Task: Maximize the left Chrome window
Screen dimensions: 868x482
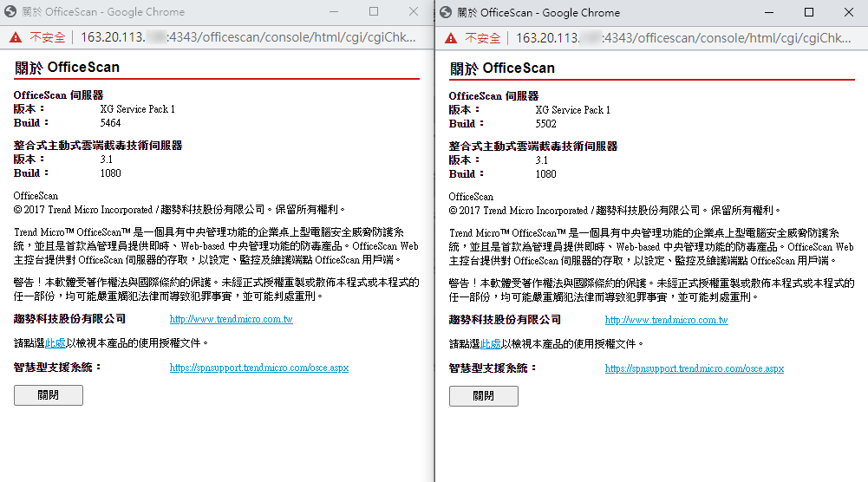Action: [x=374, y=11]
